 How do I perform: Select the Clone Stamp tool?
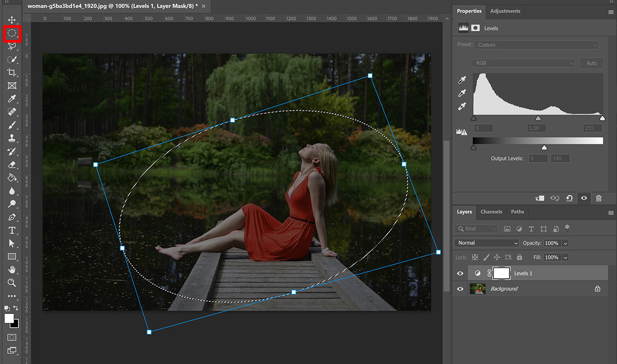point(11,138)
